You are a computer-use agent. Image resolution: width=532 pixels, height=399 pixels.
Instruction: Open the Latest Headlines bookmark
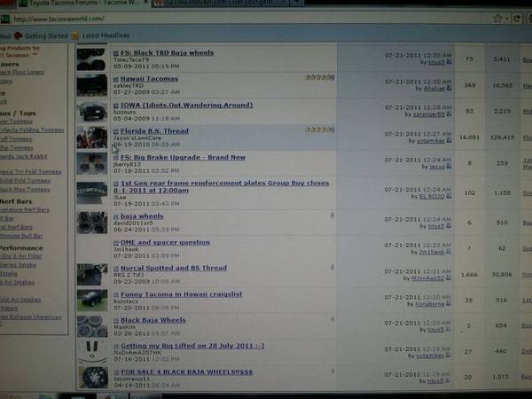(x=106, y=35)
